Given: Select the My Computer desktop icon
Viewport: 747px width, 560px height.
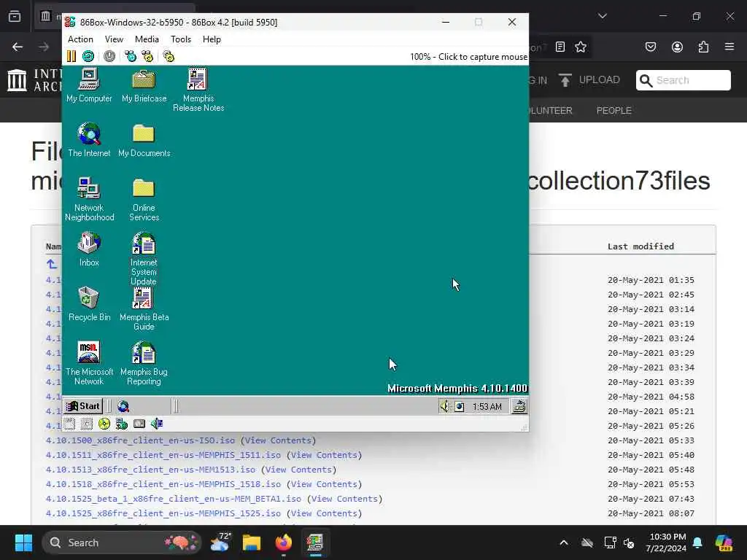Looking at the screenshot, I should tap(89, 85).
